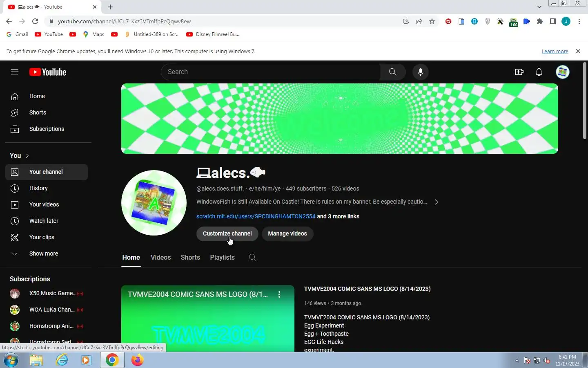
Task: Click the browser forward arrow
Action: (22, 21)
